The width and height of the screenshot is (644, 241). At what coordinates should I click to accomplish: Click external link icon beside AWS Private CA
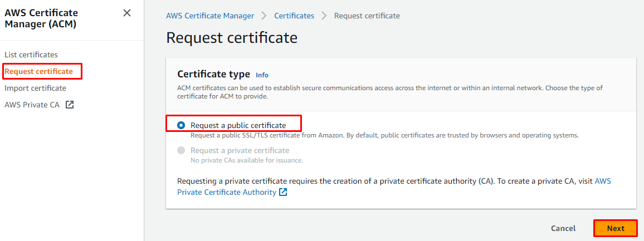70,105
